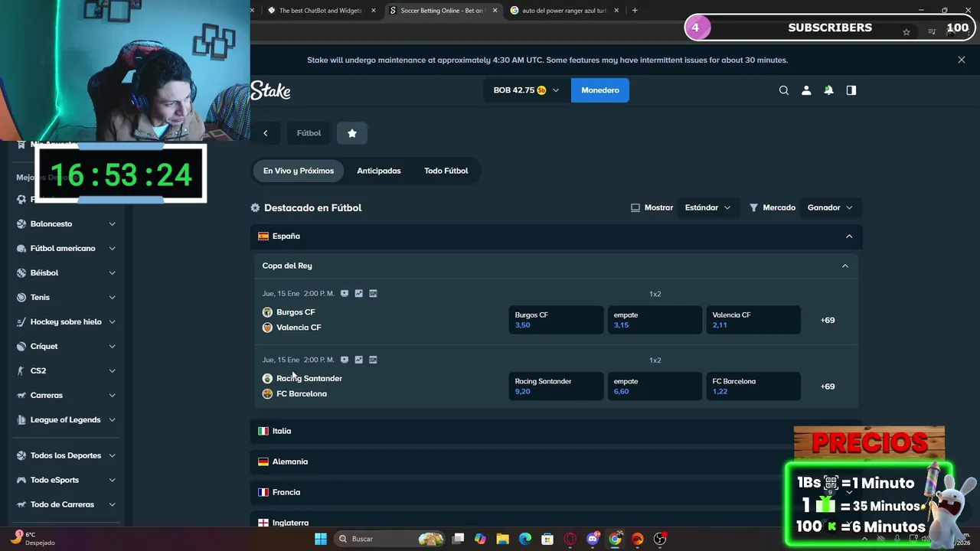Open the notifications bell icon
This screenshot has height=551, width=980.
tap(828, 90)
